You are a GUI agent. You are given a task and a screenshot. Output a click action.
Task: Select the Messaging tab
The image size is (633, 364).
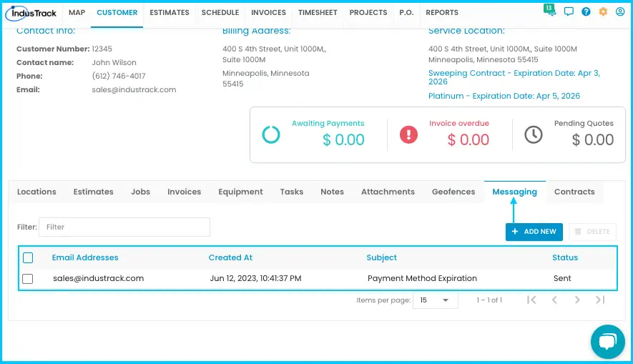(x=515, y=192)
